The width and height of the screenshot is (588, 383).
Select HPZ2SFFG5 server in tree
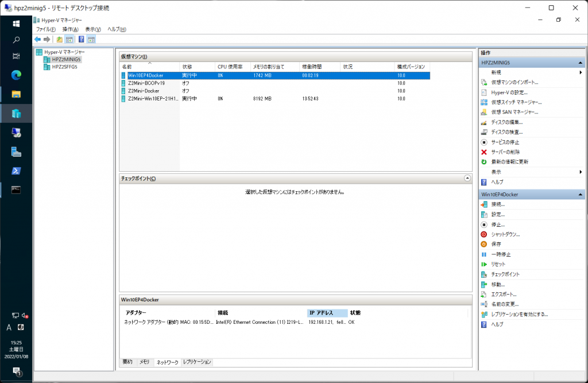coord(64,67)
